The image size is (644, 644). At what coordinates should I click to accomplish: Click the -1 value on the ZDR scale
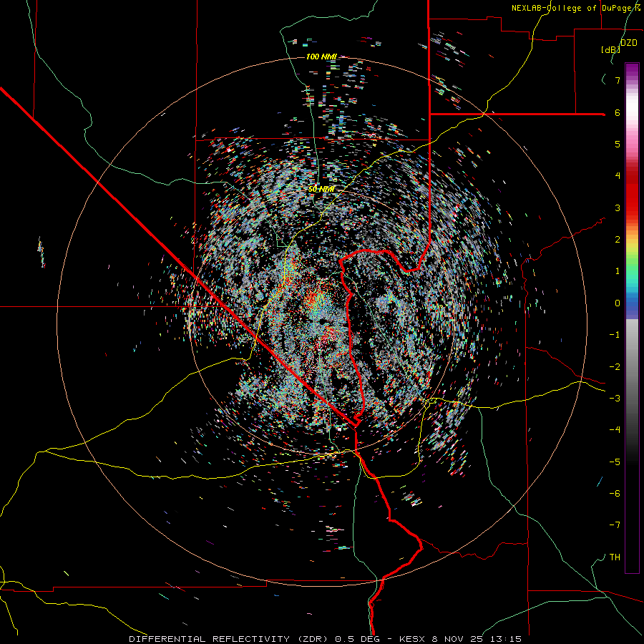(x=615, y=335)
